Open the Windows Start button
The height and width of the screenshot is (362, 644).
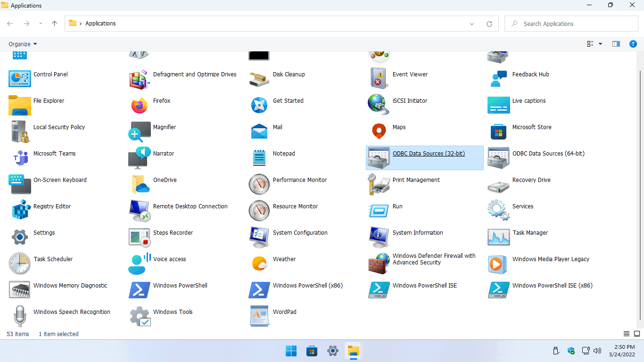pos(291,351)
